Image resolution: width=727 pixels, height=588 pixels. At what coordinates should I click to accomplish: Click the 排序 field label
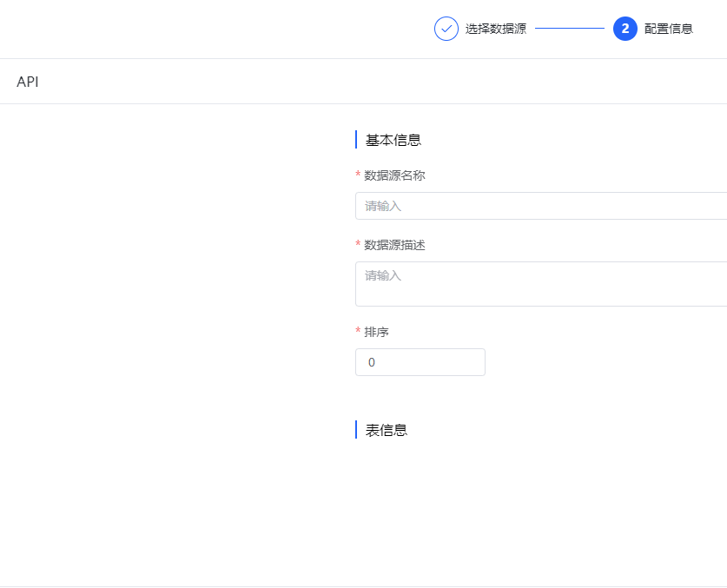(x=376, y=332)
